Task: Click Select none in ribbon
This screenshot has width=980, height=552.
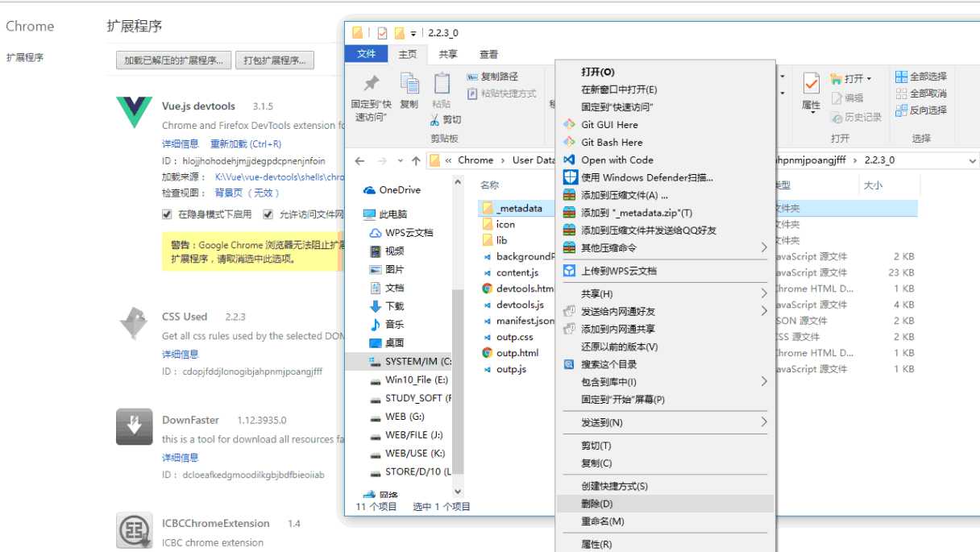Action: (x=921, y=93)
